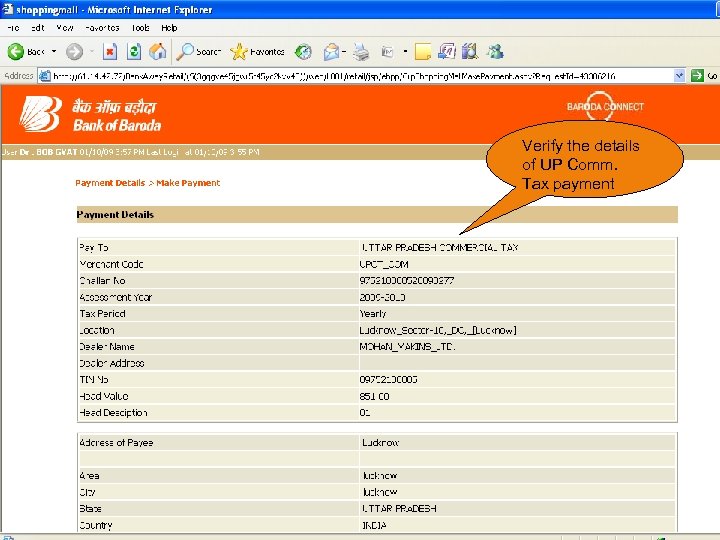Open the File menu
The image size is (720, 540).
[x=13, y=28]
